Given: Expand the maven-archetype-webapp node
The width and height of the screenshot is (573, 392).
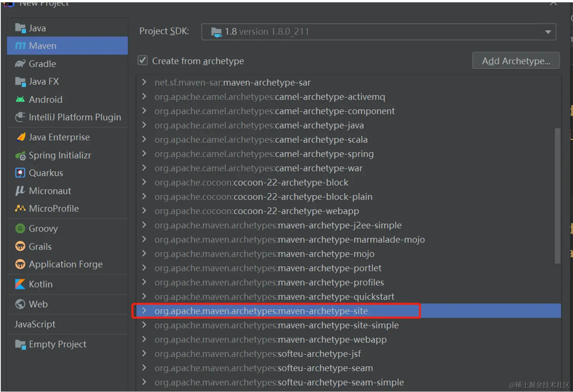Looking at the screenshot, I should [x=144, y=339].
